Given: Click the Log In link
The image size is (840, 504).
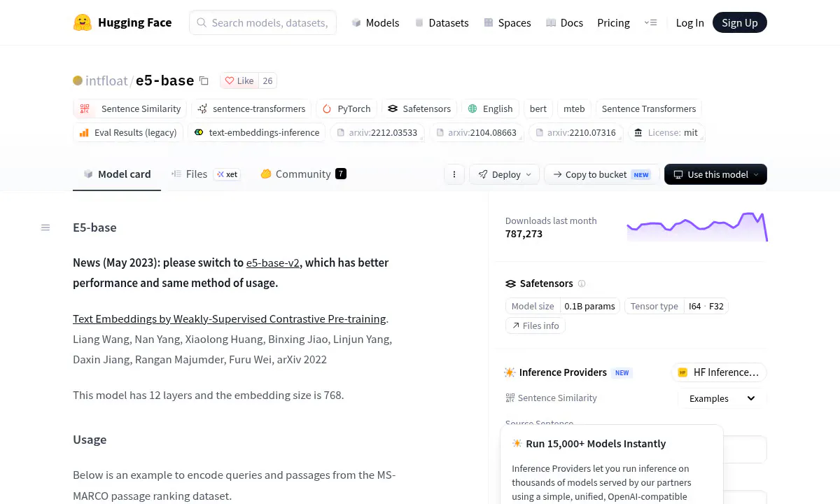Looking at the screenshot, I should tap(689, 22).
